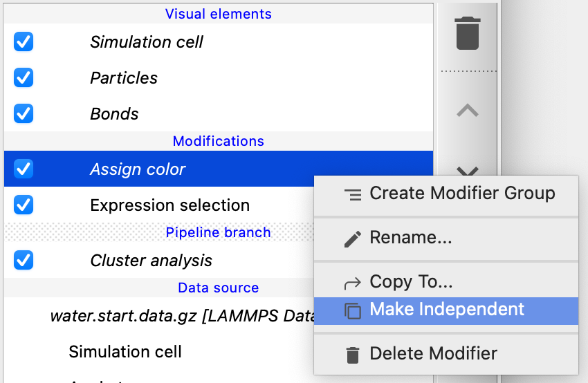Select Create Modifier Group menu entry
The width and height of the screenshot is (588, 383).
click(462, 194)
